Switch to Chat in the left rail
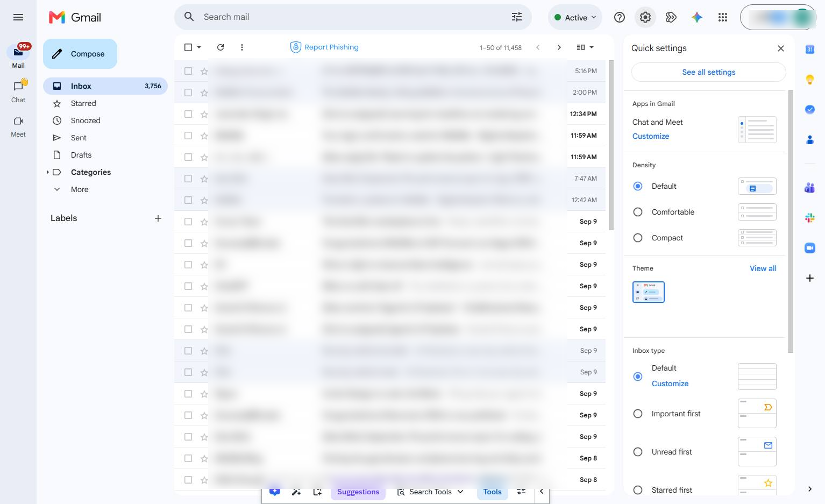The height and width of the screenshot is (504, 825). tap(18, 91)
